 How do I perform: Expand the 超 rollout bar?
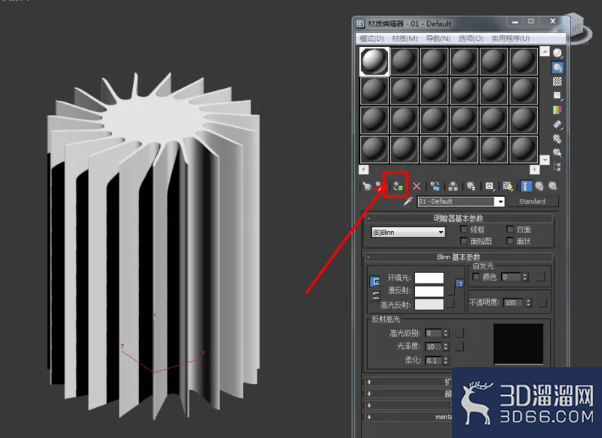point(408,393)
